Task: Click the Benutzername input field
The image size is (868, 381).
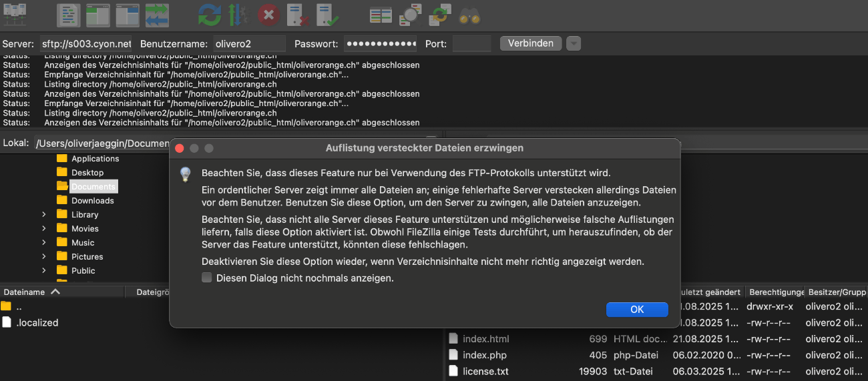Action: [x=250, y=43]
